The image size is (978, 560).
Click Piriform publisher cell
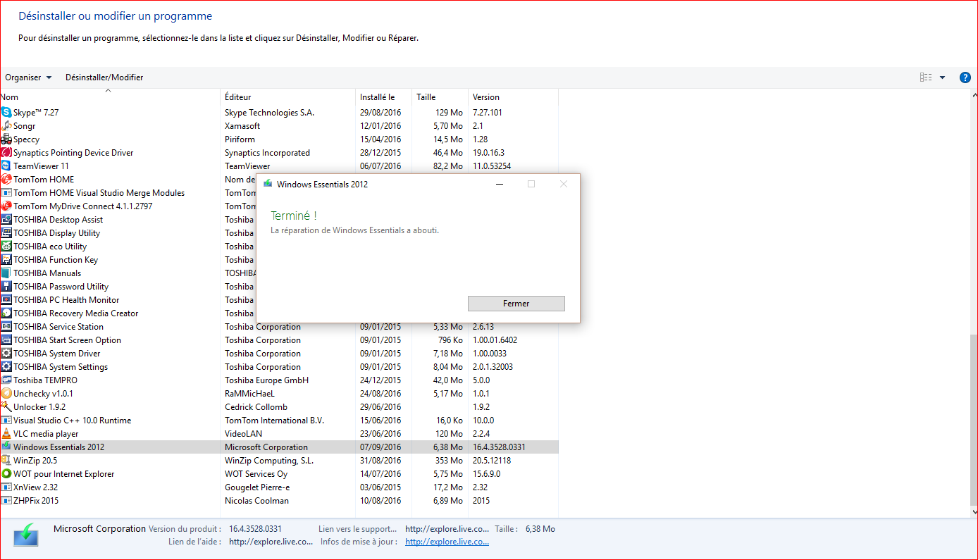click(240, 139)
